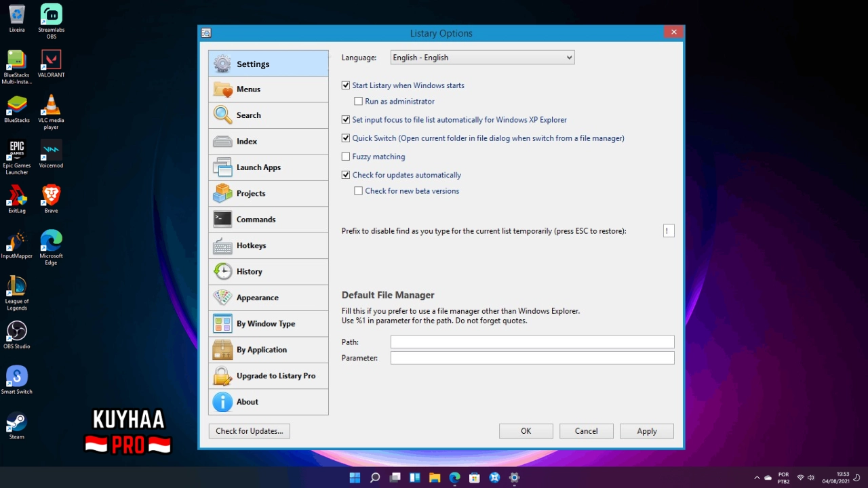Screen dimensions: 868x488
Task: Open InputMapper desktop shortcut
Action: tap(17, 245)
